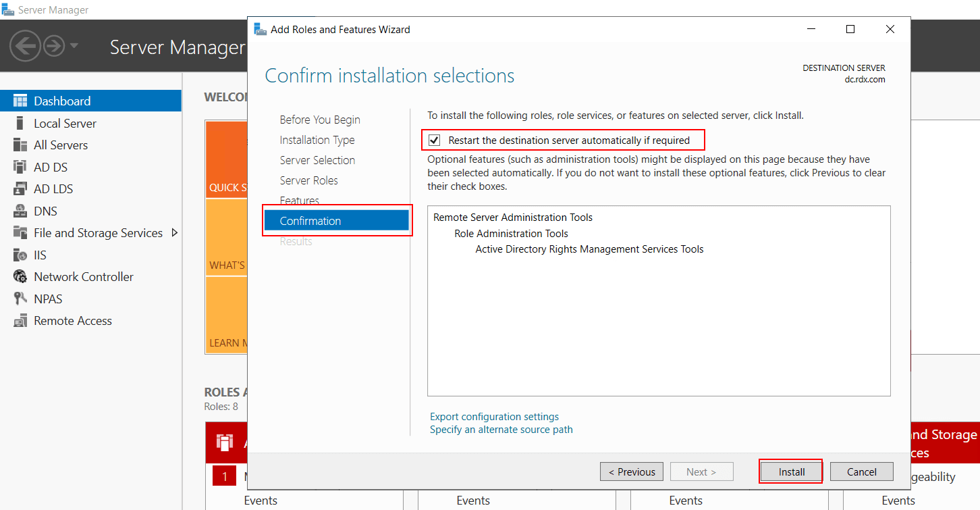
Task: Specify an alternate source path
Action: pos(501,429)
